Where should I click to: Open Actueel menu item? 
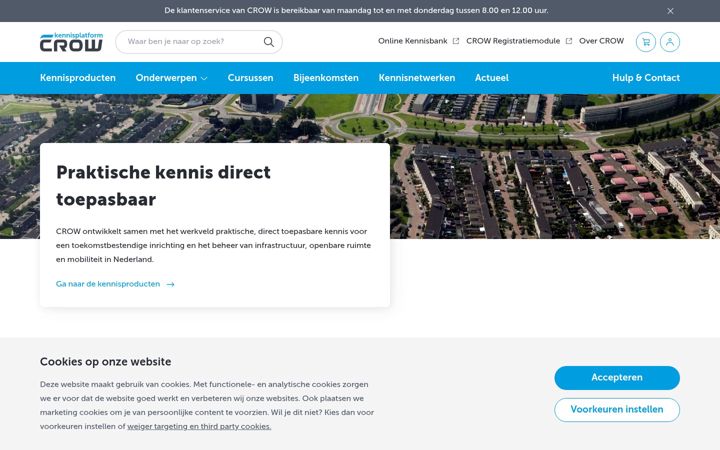[492, 78]
